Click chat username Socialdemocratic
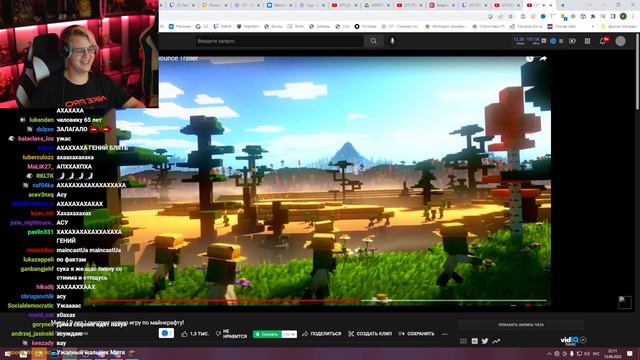Screen dimensions: 640x360 tap(31, 306)
